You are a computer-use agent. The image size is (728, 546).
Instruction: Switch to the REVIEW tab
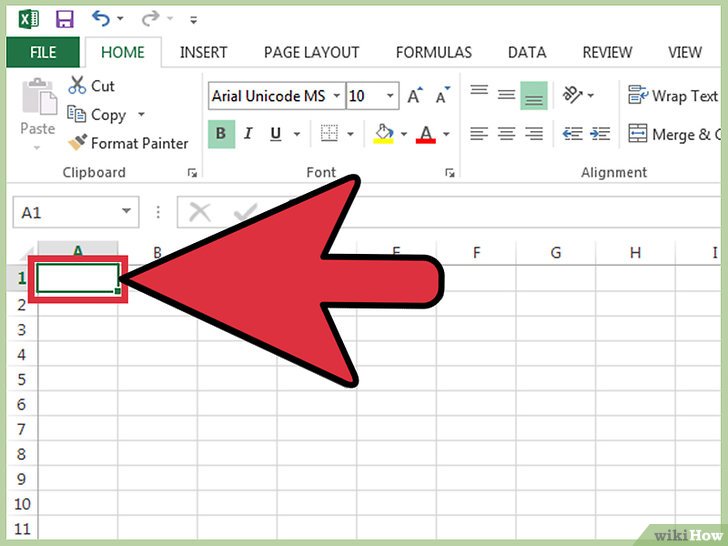(x=607, y=52)
